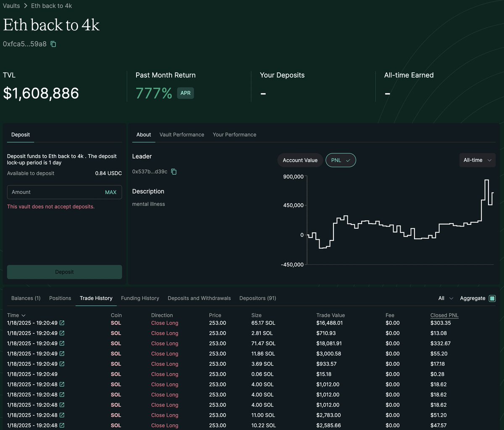Open the Funding History tab

coord(140,298)
